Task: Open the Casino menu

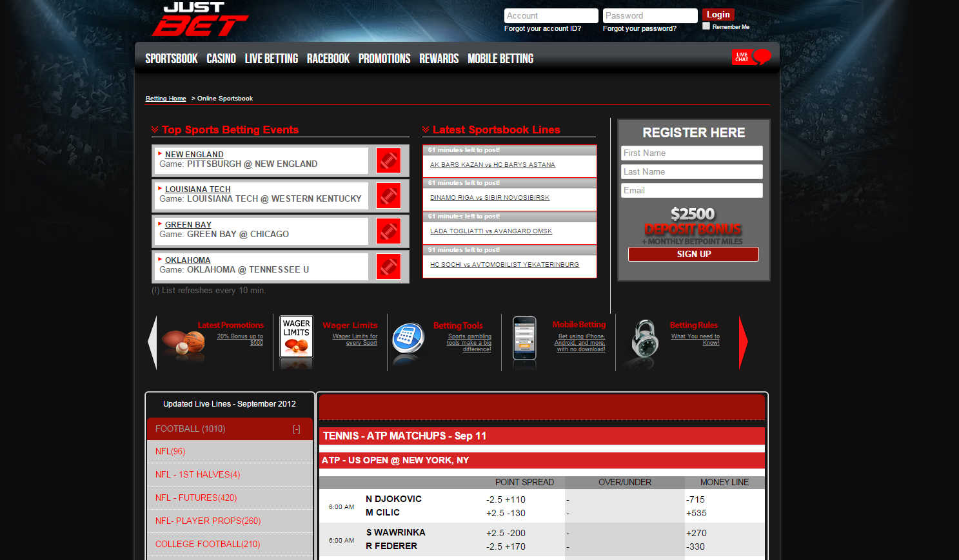Action: [221, 59]
